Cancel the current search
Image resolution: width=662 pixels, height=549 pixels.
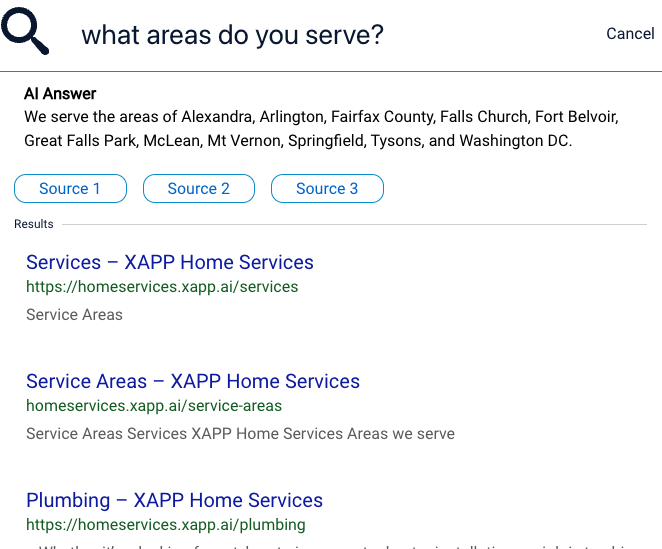630,34
